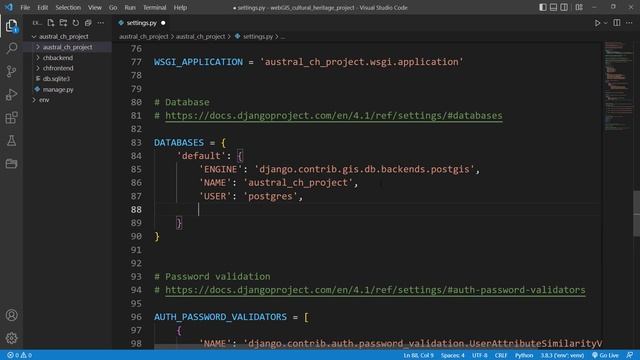Split the editor right
This screenshot has width=640, height=360.
(x=617, y=23)
